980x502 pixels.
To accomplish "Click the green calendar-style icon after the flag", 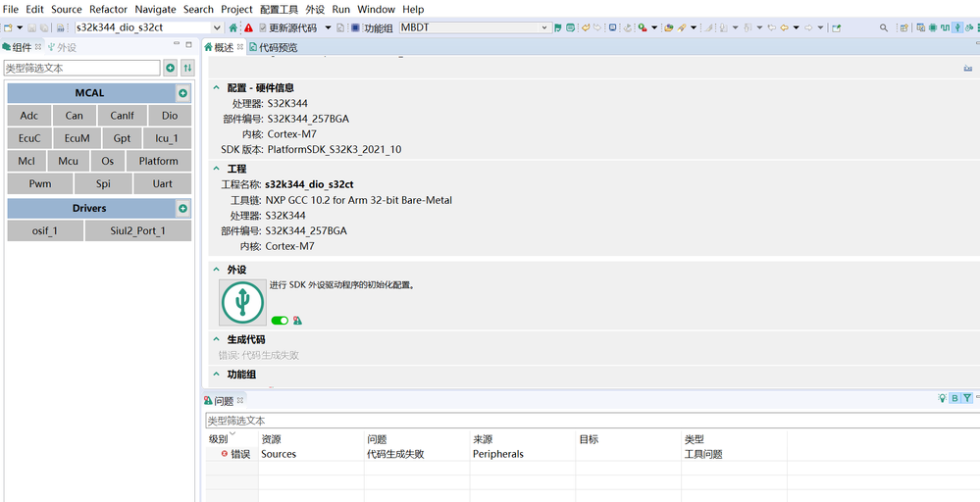I will pyautogui.click(x=570, y=27).
